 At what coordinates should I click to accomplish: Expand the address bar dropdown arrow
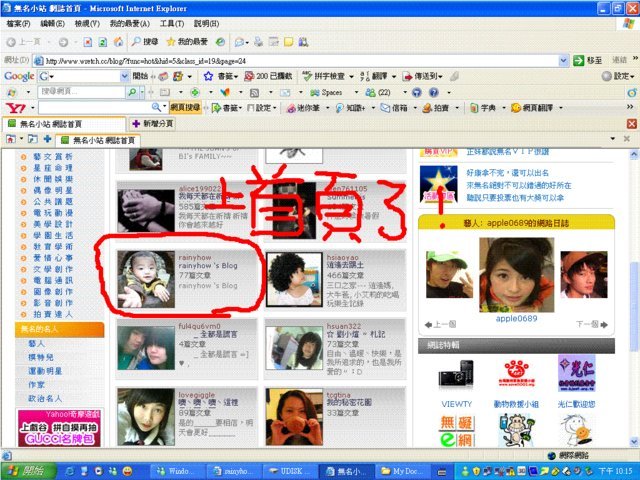tap(563, 61)
